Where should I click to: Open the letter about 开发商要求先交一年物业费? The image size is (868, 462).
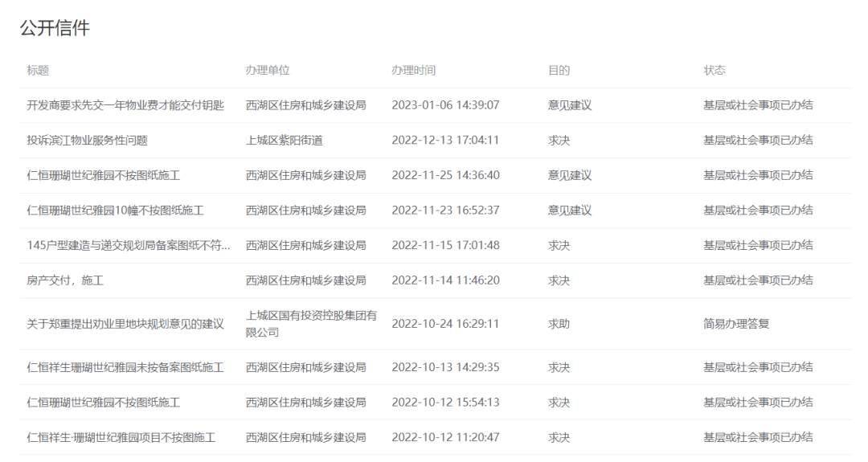tap(125, 105)
